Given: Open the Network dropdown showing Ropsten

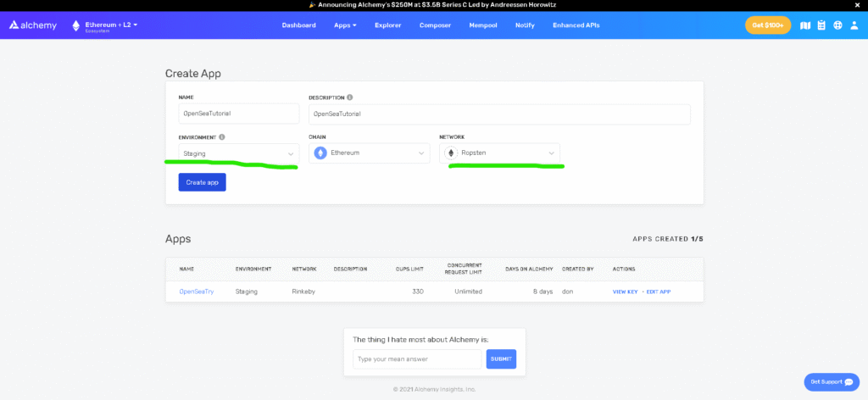Looking at the screenshot, I should point(500,153).
